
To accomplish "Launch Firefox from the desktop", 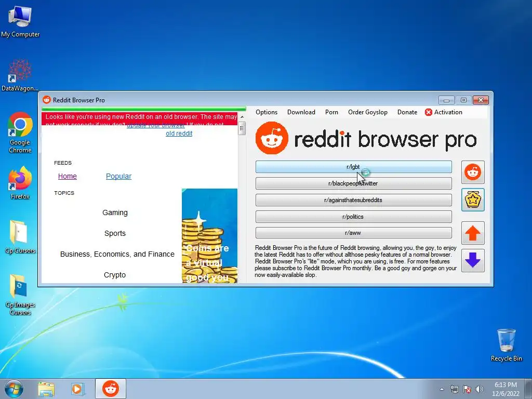I will point(20,183).
